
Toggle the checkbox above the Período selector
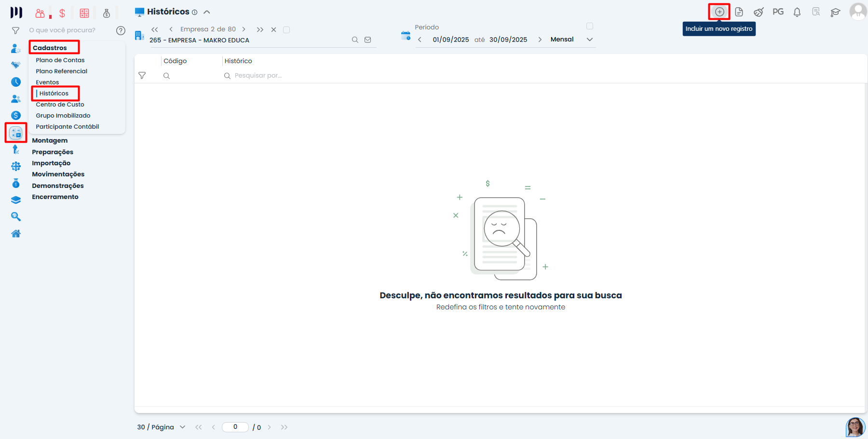590,26
